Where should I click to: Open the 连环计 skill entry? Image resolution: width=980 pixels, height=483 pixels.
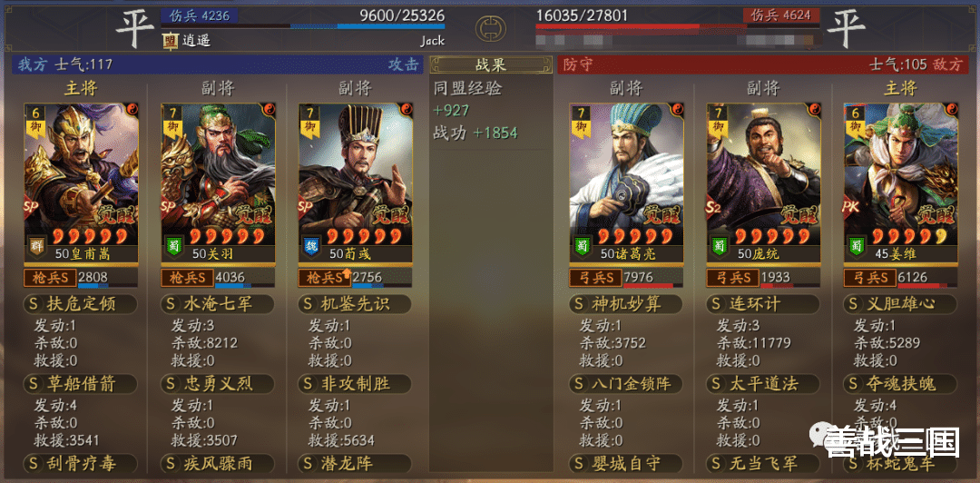click(x=762, y=304)
